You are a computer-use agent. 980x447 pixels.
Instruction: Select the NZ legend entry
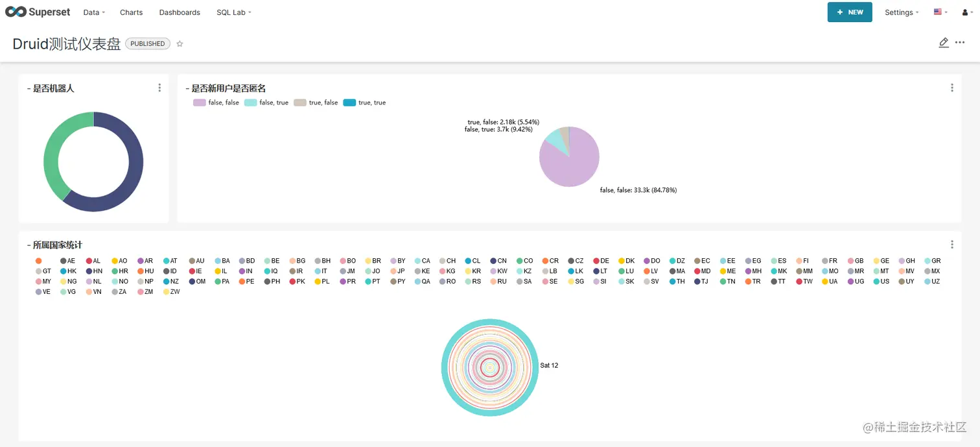(x=170, y=282)
